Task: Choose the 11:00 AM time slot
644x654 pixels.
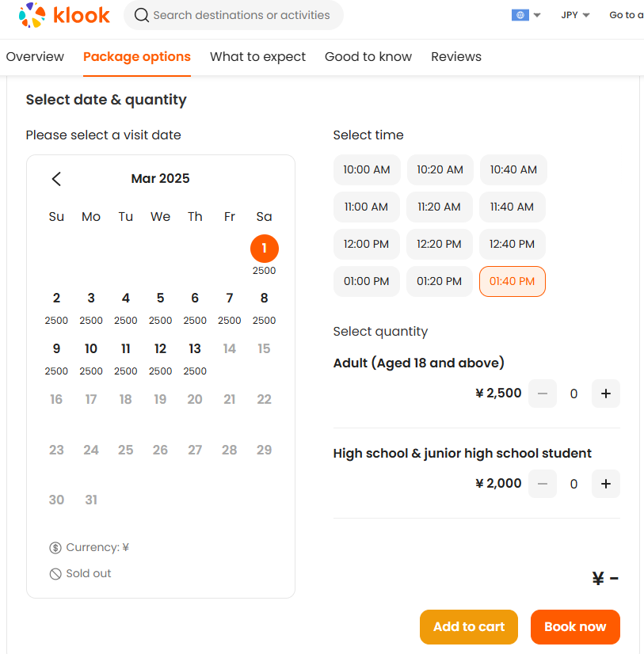Action: pos(367,207)
